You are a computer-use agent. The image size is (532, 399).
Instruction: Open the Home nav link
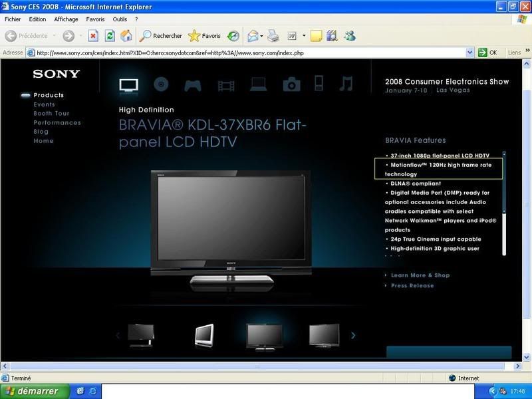43,141
